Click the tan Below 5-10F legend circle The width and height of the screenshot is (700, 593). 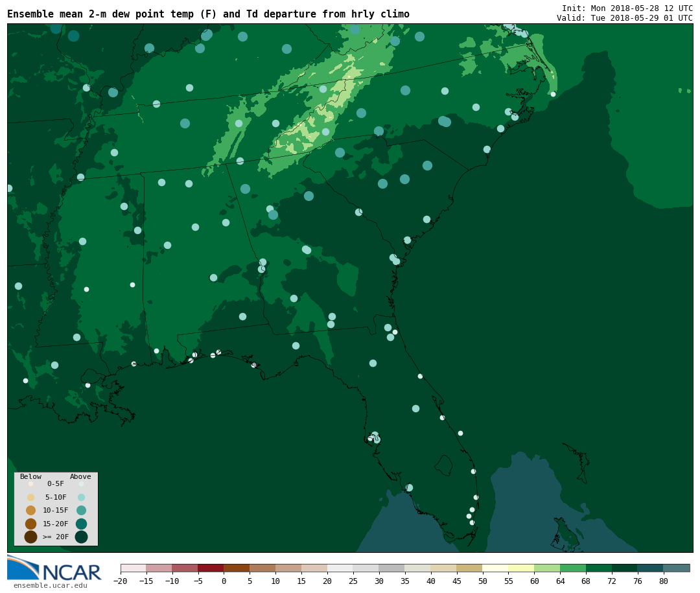[x=31, y=498]
